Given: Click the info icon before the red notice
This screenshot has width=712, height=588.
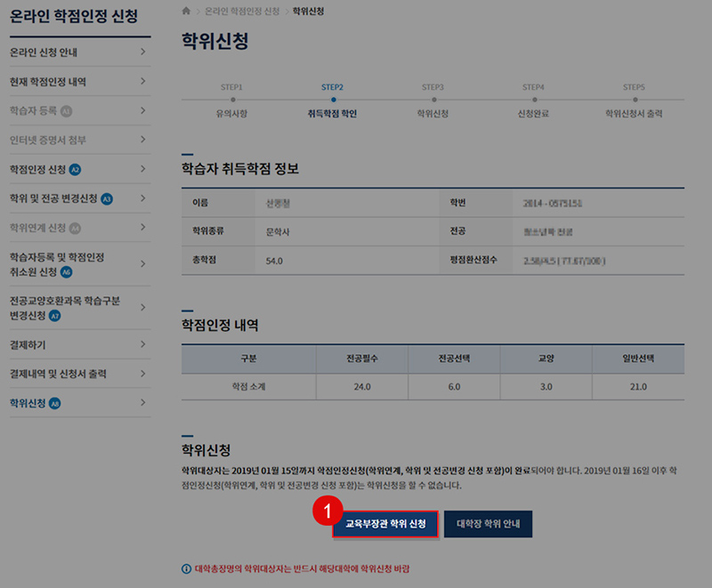Looking at the screenshot, I should pos(186,568).
